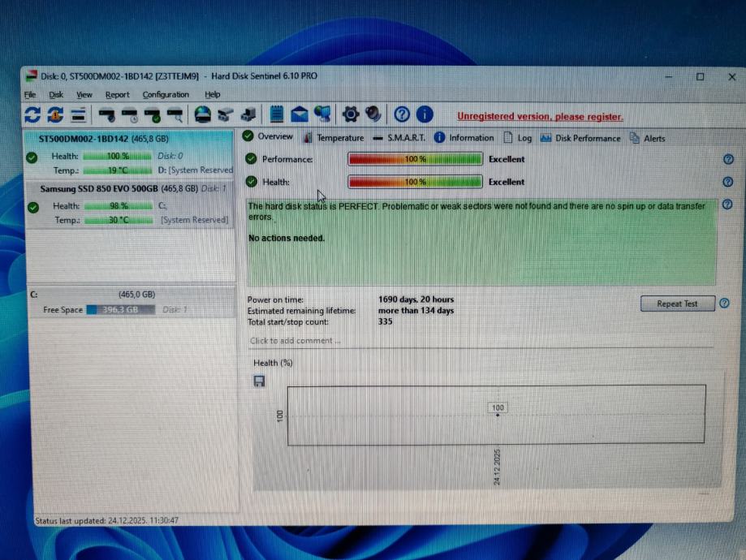The height and width of the screenshot is (560, 746).
Task: Open the Disk menu
Action: [56, 95]
